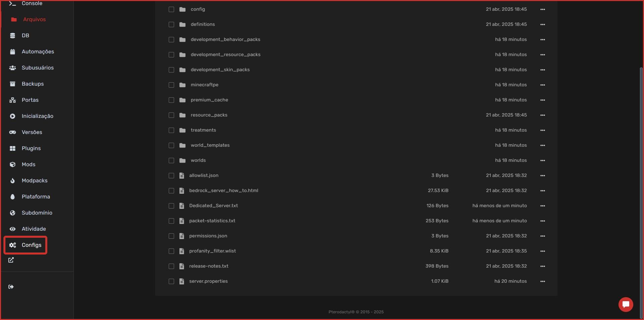This screenshot has width=644, height=320.
Task: Click the Automações calendar icon
Action: (x=12, y=52)
